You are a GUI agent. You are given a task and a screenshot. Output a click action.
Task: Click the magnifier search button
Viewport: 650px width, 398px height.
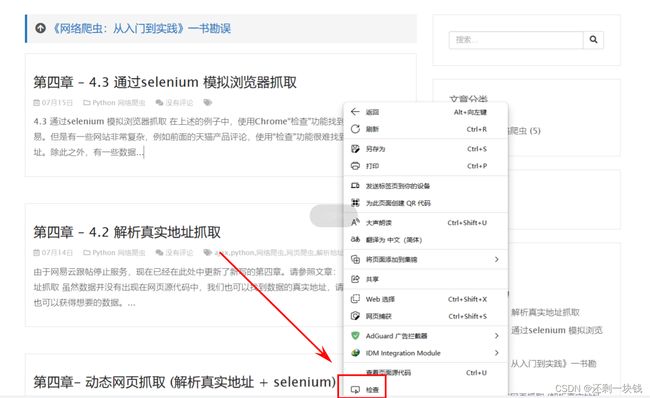click(x=593, y=40)
